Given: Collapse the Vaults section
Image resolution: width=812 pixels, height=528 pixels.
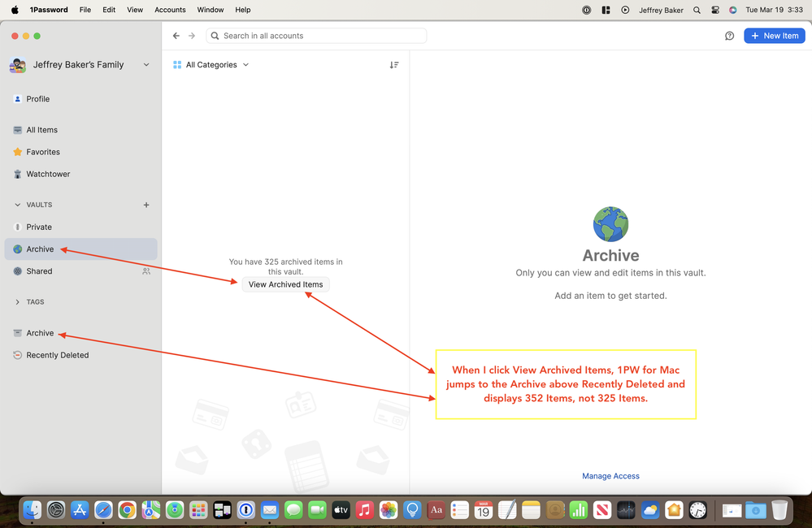Looking at the screenshot, I should click(18, 205).
